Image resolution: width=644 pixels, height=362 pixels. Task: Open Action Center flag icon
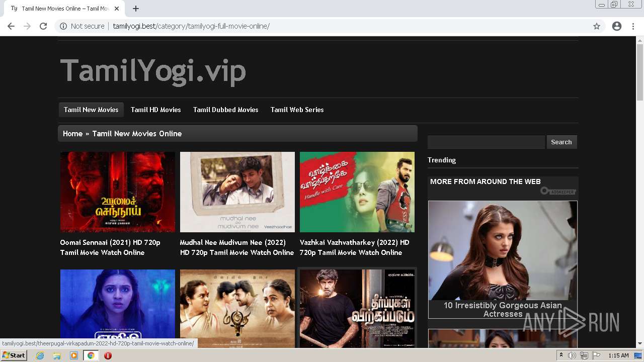coord(596,355)
